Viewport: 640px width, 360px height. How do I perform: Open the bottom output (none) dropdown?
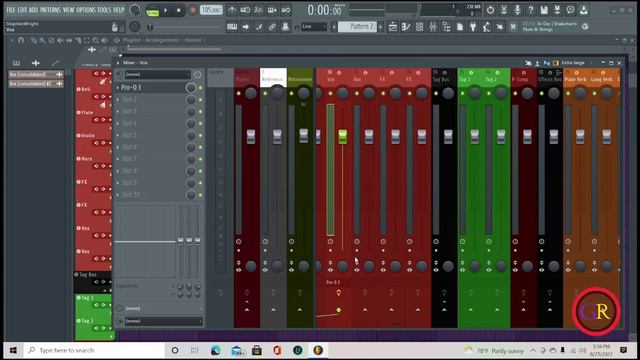pyautogui.click(x=163, y=321)
